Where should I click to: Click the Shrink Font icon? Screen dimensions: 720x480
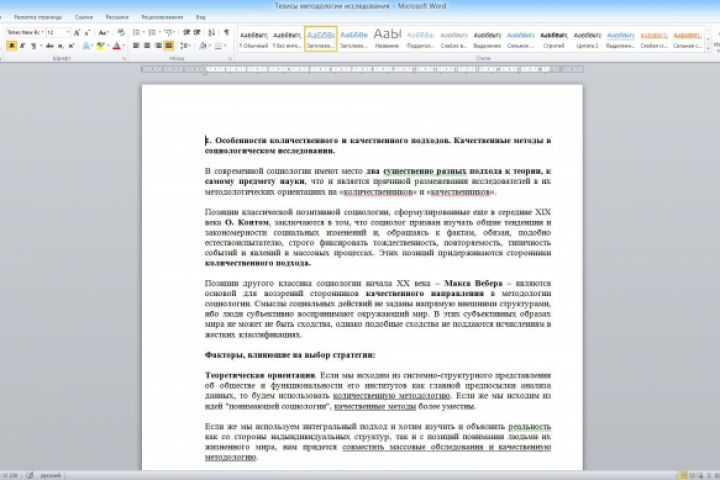(87, 33)
